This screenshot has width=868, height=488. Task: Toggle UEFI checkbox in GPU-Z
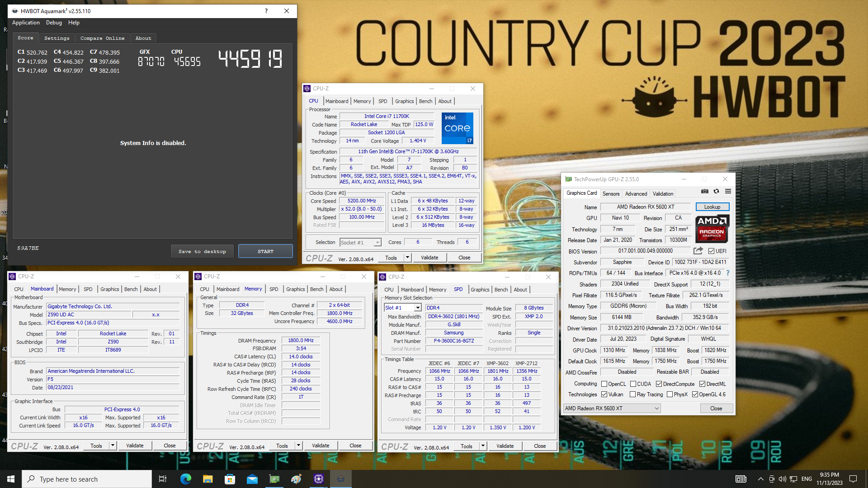711,251
